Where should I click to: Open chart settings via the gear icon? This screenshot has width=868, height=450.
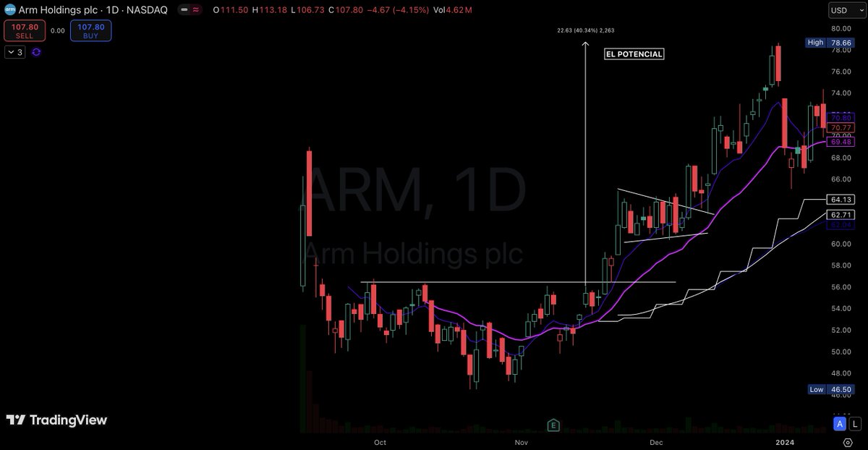(848, 443)
